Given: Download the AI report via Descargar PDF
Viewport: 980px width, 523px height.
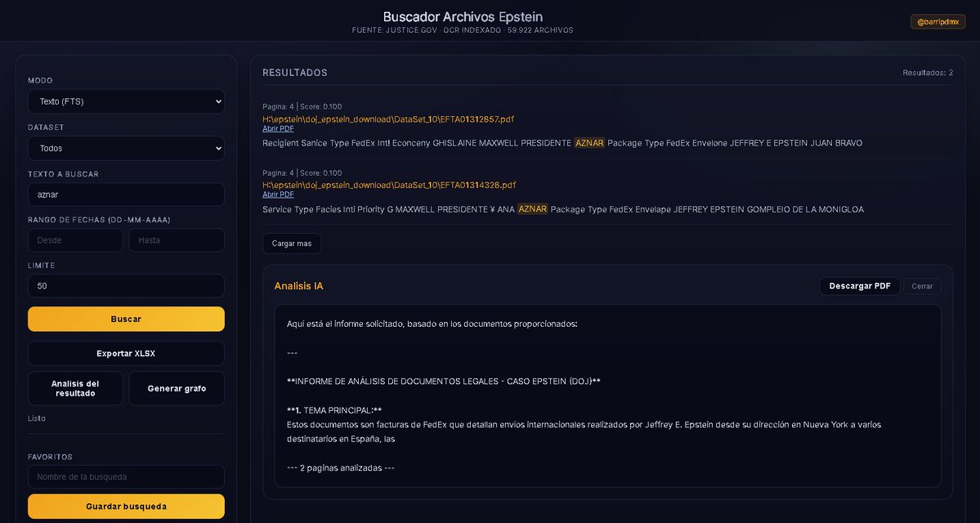Looking at the screenshot, I should click(860, 285).
